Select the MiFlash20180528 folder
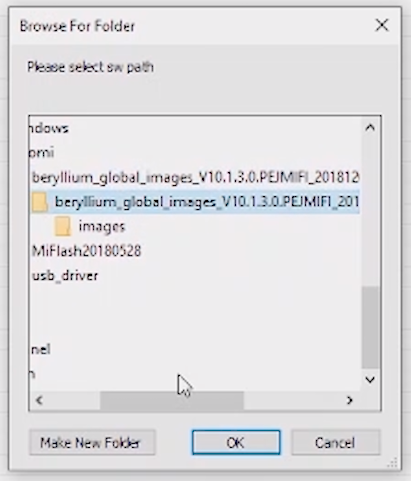The height and width of the screenshot is (481, 411). tap(87, 251)
